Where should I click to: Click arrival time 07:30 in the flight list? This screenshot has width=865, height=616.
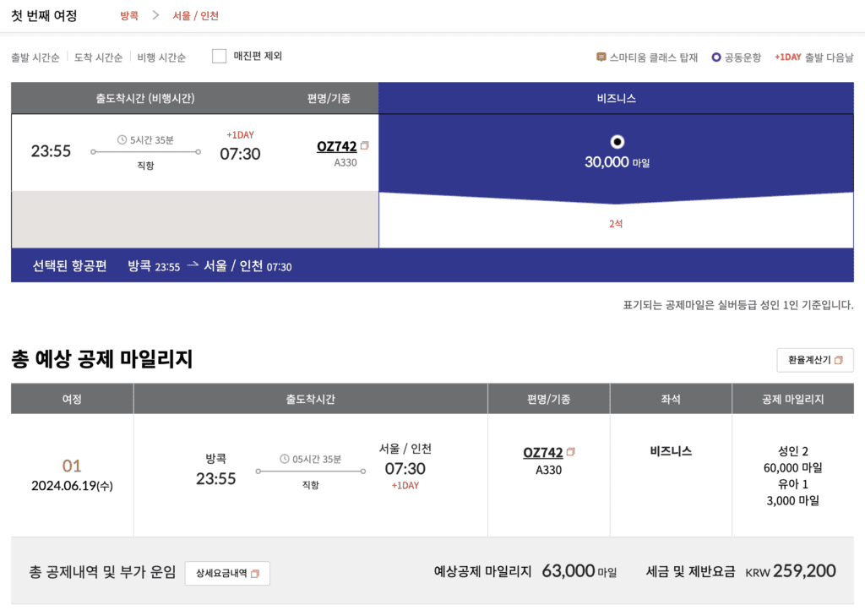coord(240,154)
